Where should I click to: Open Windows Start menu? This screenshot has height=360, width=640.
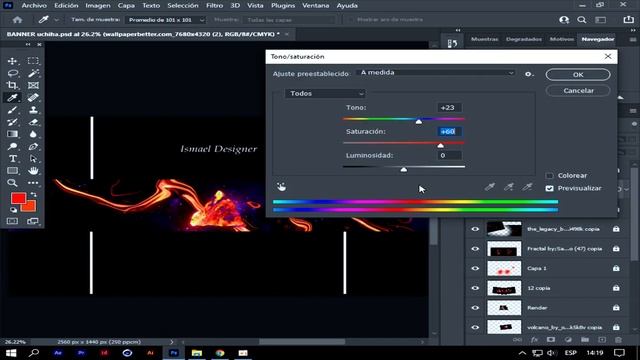click(x=11, y=353)
